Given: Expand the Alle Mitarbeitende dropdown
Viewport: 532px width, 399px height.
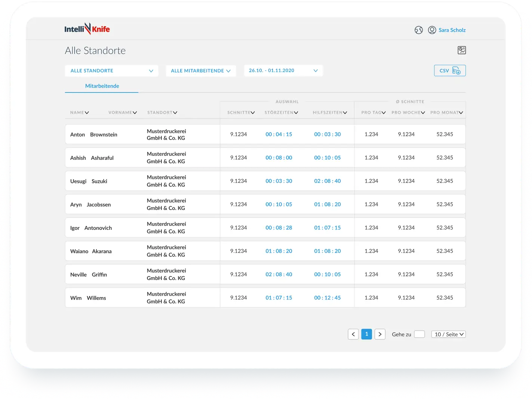Looking at the screenshot, I should (x=201, y=71).
